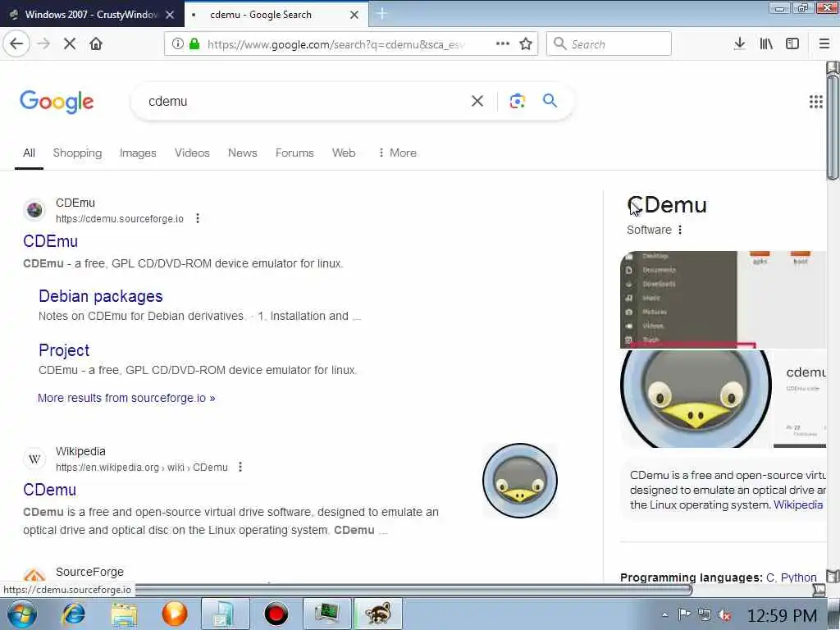Close the Windows 2007 CrustyWindows tab
Screen dimensions: 840x630
coord(170,15)
